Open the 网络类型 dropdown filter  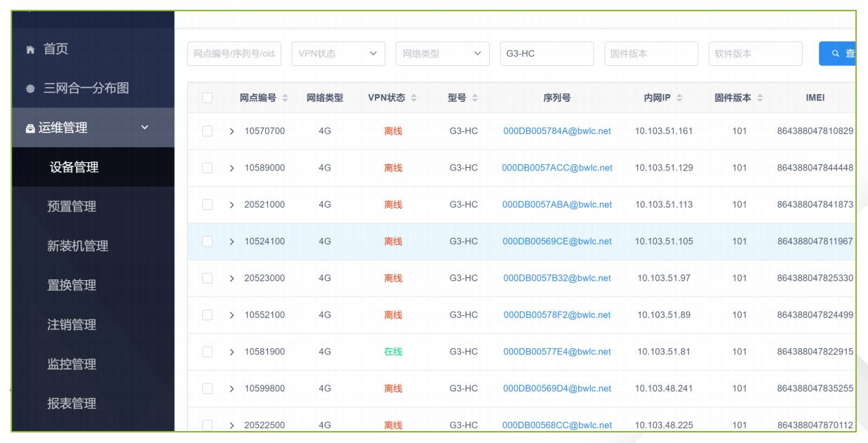(x=443, y=53)
